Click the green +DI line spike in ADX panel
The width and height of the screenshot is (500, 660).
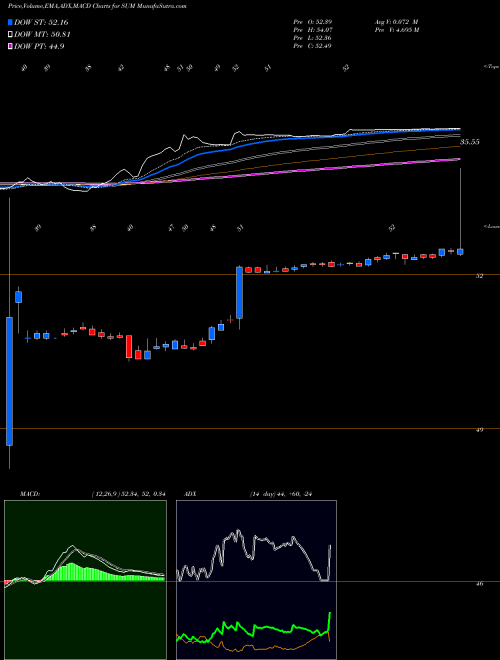[x=330, y=622]
